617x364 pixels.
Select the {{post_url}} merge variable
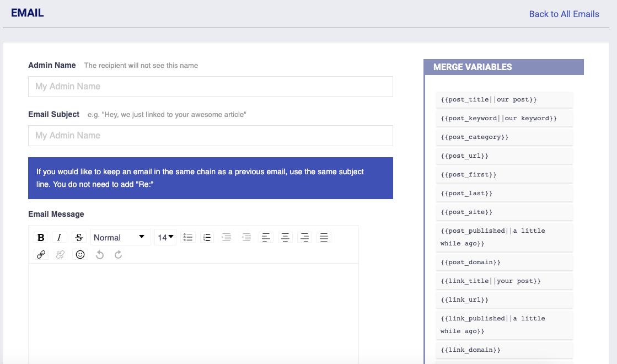point(504,156)
